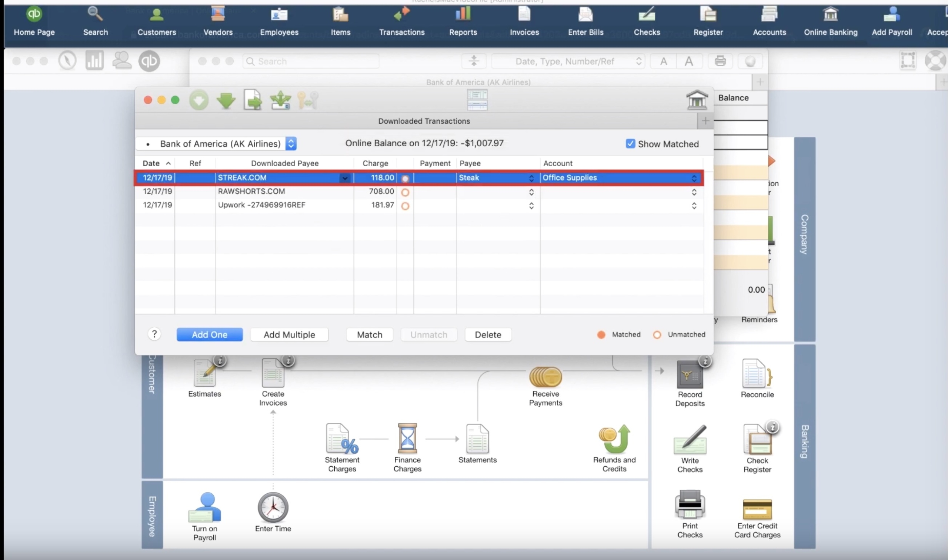Viewport: 948px width, 560px height.
Task: Click the Downloaded Payee column header
Action: pyautogui.click(x=285, y=163)
